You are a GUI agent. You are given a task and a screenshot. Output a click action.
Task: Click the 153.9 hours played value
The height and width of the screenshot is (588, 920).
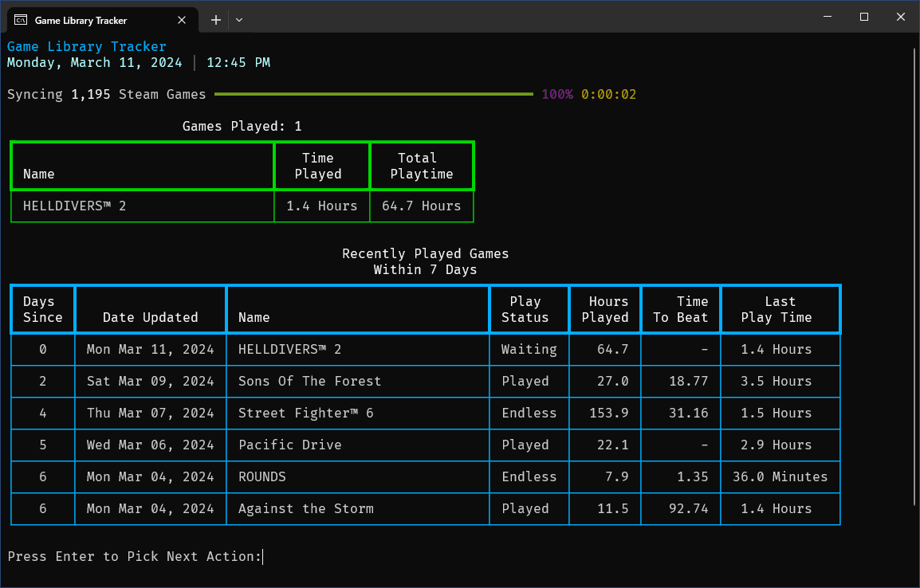point(609,413)
